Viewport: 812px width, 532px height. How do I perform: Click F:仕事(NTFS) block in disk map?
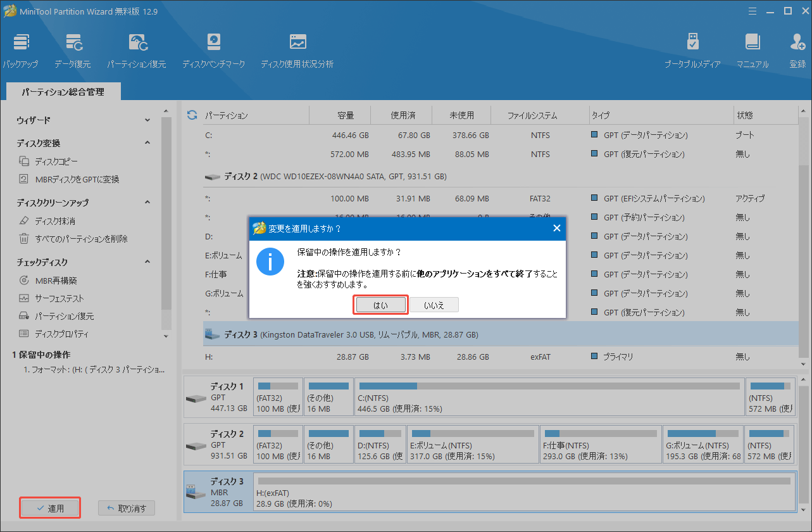pyautogui.click(x=599, y=445)
